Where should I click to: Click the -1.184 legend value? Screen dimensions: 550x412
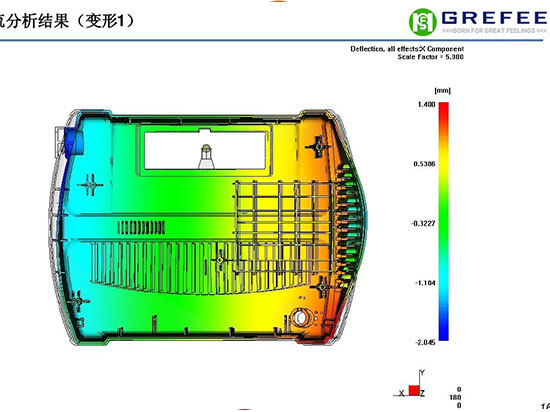425,283
